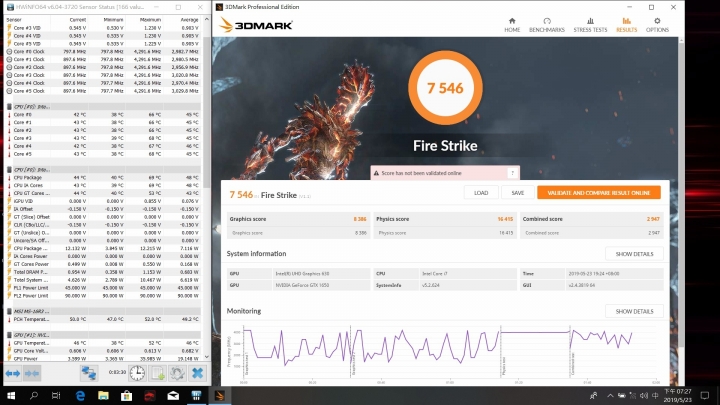
Task: Select the CPU Package temperature row
Action: pos(103,177)
